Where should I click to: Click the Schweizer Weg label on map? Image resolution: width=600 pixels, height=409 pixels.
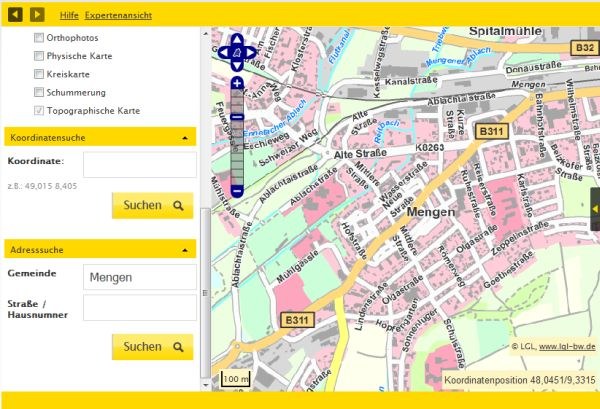tap(288, 148)
